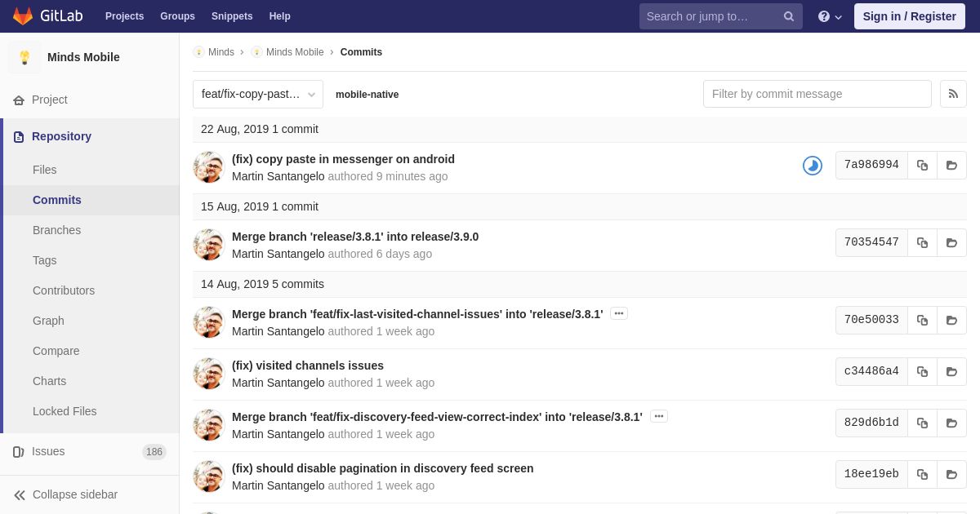This screenshot has width=980, height=514.
Task: Open the feat/fix-copy-past branch dropdown
Action: pos(258,94)
